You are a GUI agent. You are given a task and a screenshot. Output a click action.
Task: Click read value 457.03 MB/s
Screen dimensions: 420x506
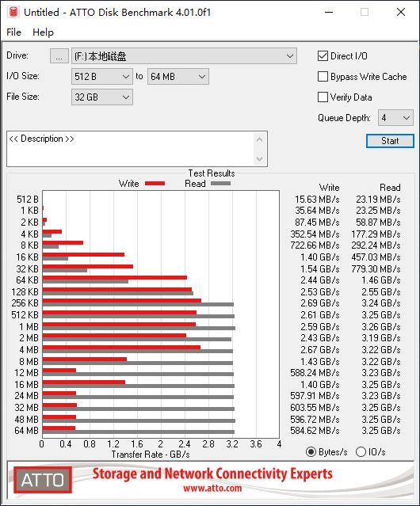click(376, 257)
